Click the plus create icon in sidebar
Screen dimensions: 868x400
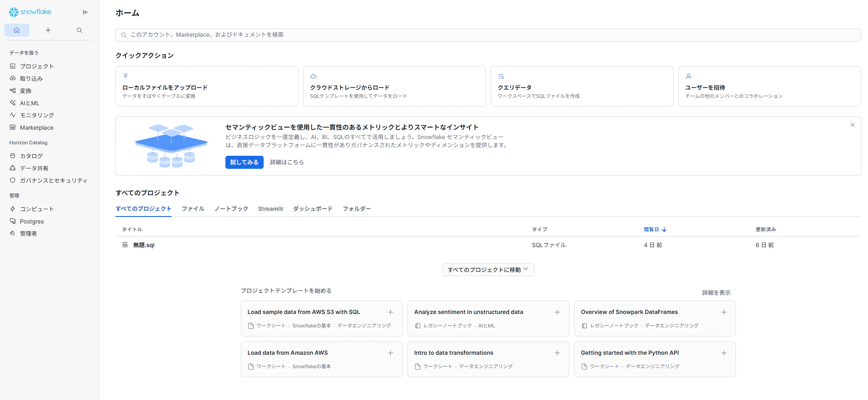[48, 30]
